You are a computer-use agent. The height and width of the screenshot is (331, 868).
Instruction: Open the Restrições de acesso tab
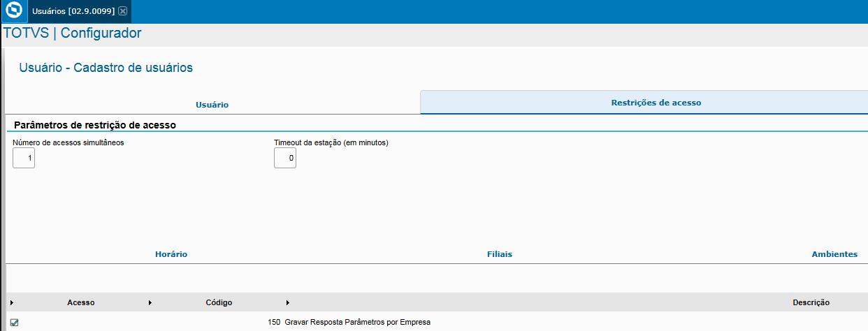(656, 102)
